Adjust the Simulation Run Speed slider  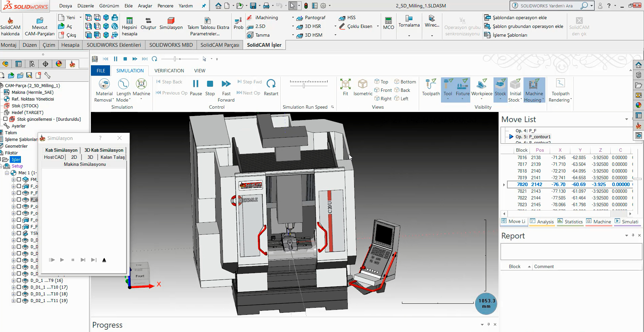point(304,86)
